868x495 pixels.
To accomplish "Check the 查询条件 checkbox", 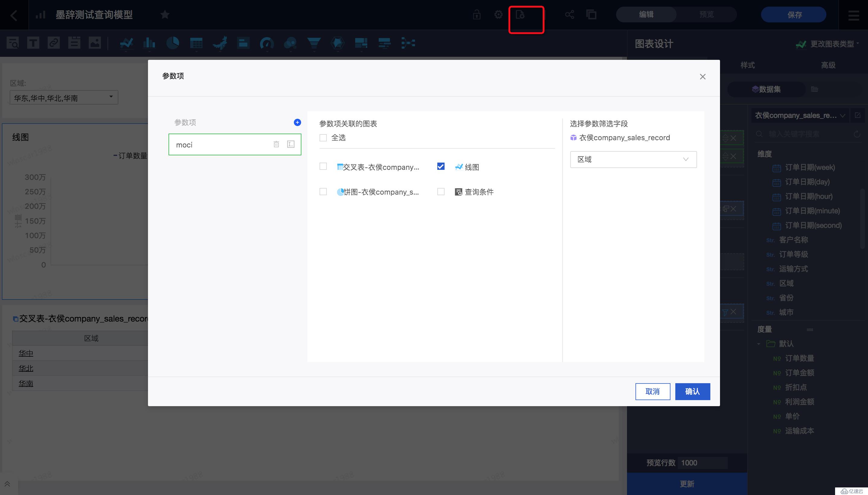I will click(441, 192).
